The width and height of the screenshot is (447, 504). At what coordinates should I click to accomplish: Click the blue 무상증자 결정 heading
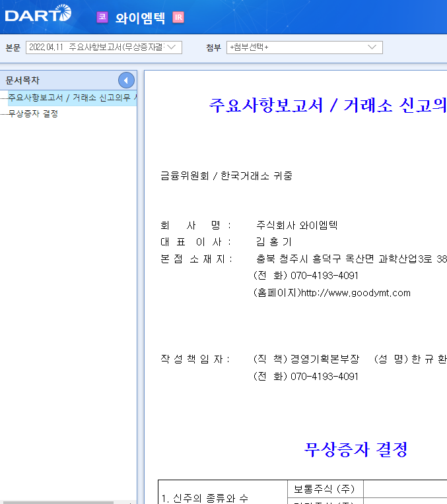[356, 449]
